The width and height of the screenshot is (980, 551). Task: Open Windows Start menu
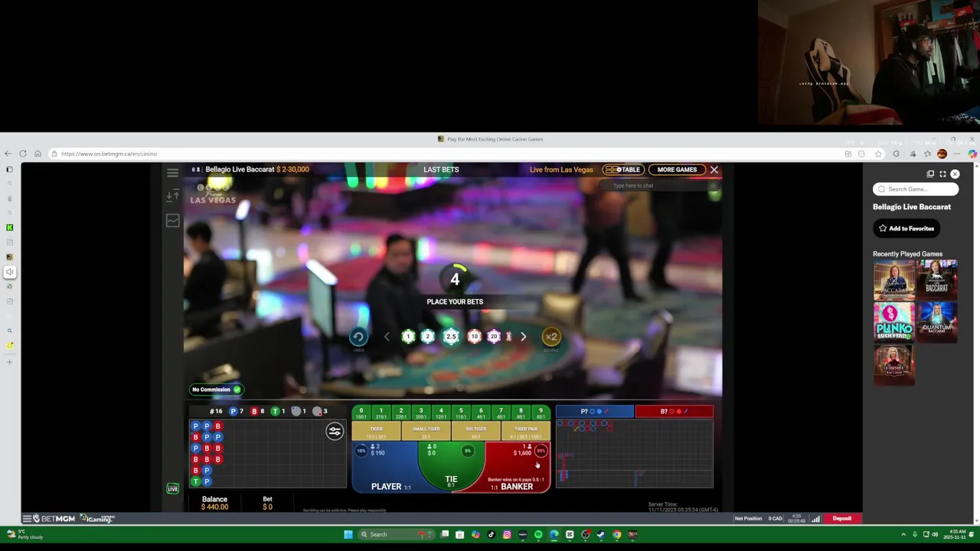[x=348, y=534]
